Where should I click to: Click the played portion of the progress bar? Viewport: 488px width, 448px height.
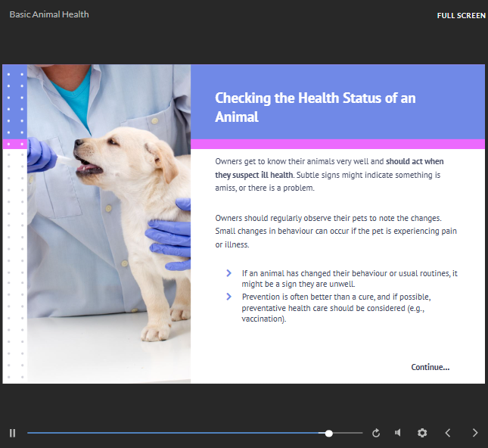[174, 434]
